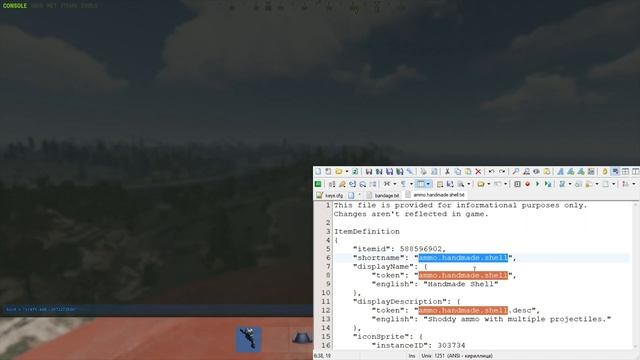This screenshot has width=640, height=360.
Task: Save the file with the first floppy-disk icon
Action: 369,171
